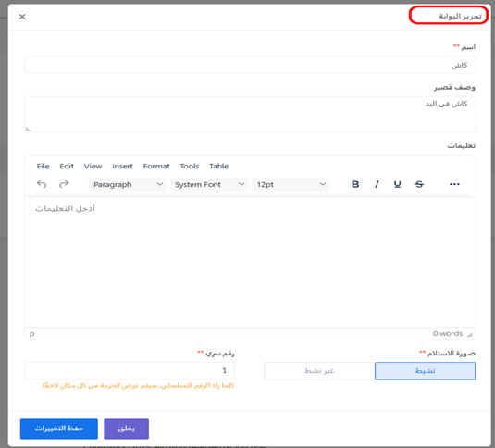Open the Insert menu

122,166
